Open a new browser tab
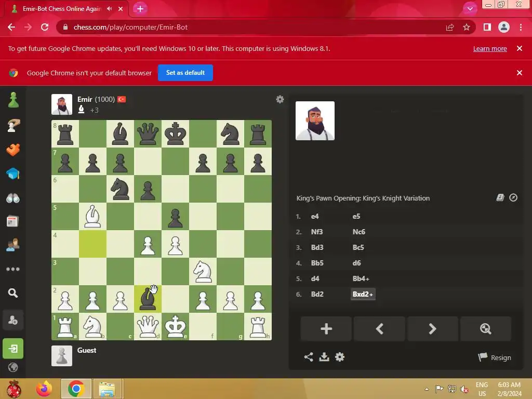Image resolution: width=532 pixels, height=399 pixels. [140, 9]
